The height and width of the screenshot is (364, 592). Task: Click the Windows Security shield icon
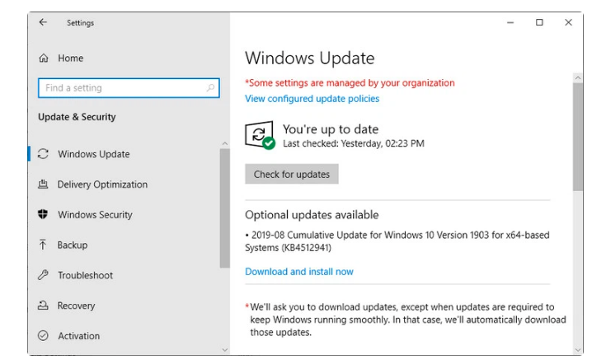44,215
